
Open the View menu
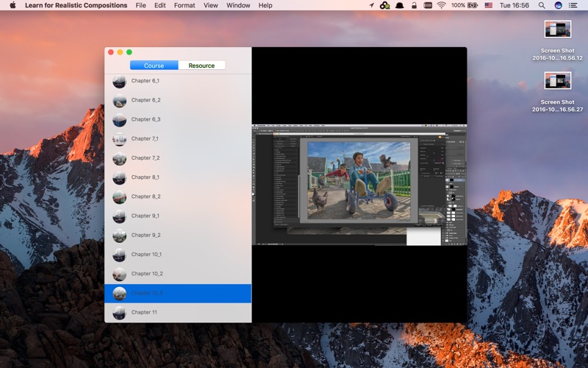click(x=211, y=5)
